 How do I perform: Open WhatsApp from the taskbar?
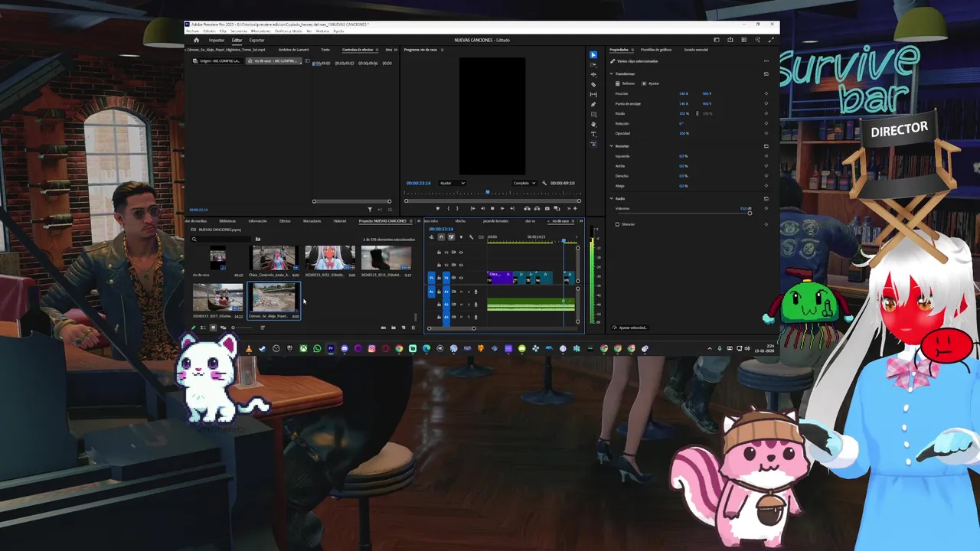[x=317, y=349]
